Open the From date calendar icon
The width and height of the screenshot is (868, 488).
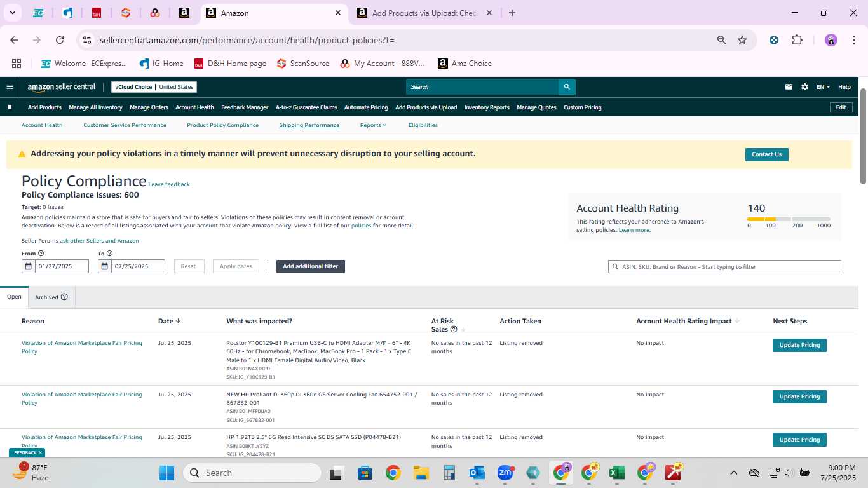click(27, 266)
